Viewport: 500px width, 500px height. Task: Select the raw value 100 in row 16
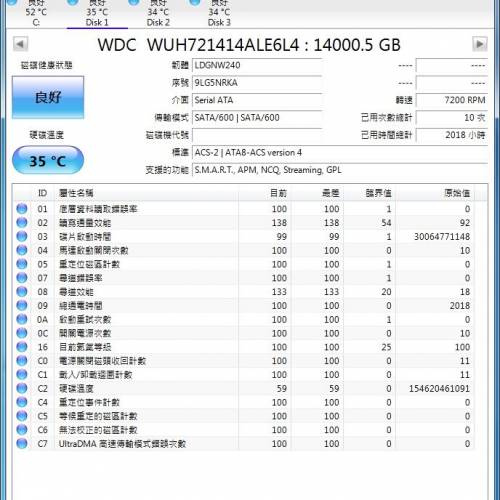(462, 347)
